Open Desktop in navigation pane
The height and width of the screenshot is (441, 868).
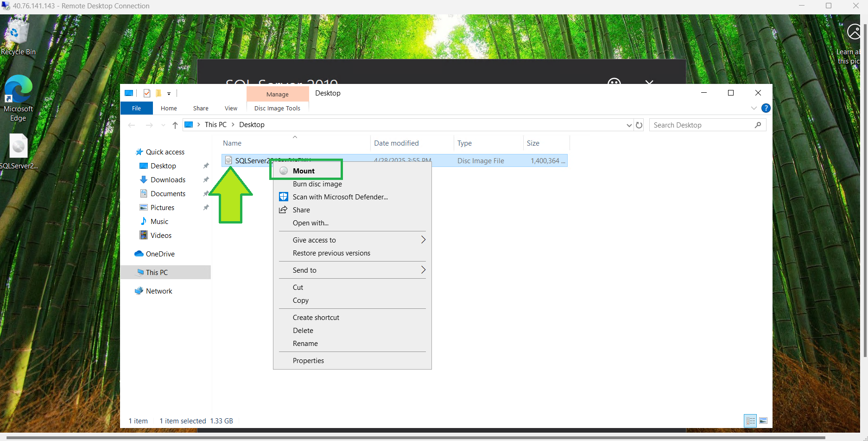(x=163, y=166)
